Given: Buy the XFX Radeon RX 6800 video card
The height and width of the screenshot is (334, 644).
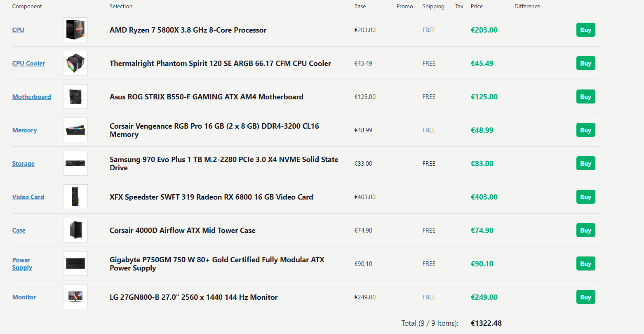Looking at the screenshot, I should coord(585,196).
